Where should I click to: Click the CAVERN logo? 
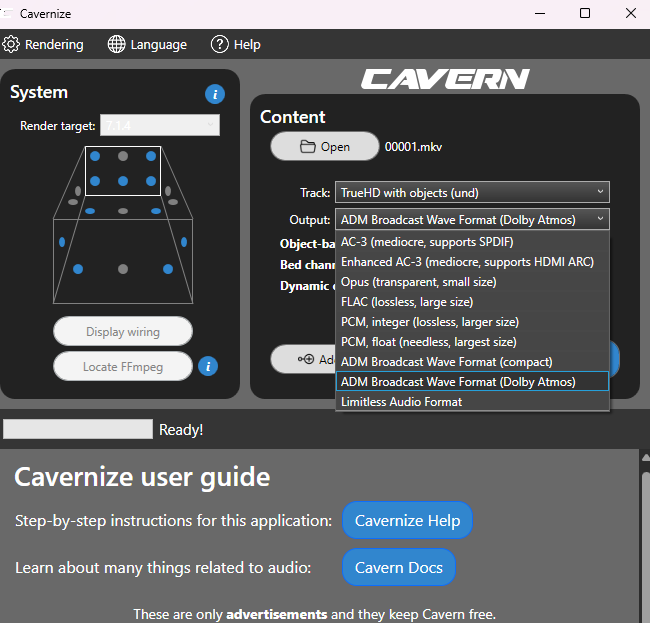point(445,79)
